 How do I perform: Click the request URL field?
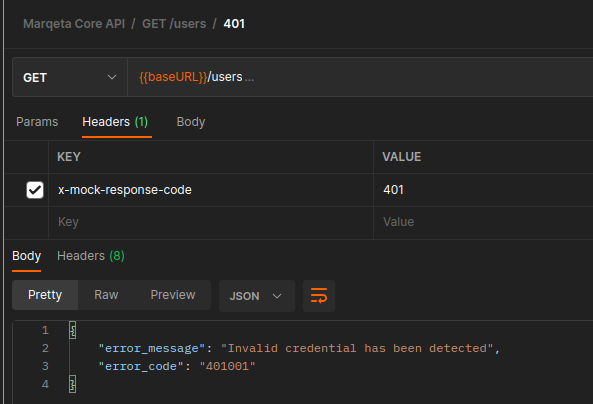click(360, 77)
